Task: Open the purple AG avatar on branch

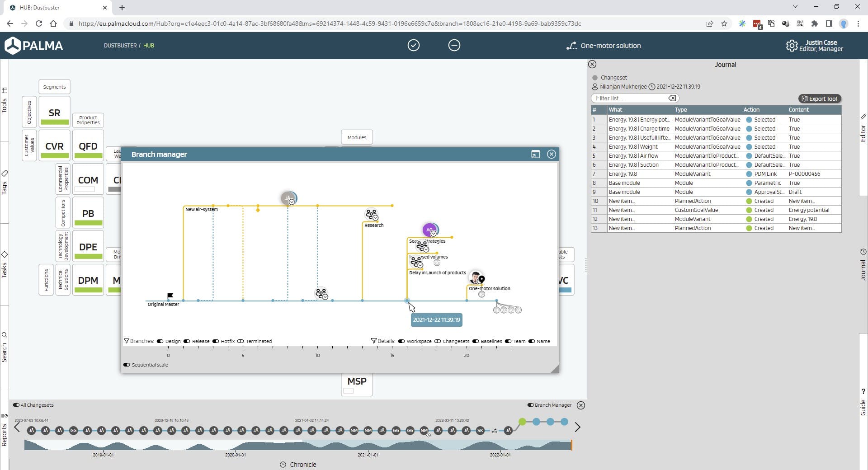Action: (430, 230)
